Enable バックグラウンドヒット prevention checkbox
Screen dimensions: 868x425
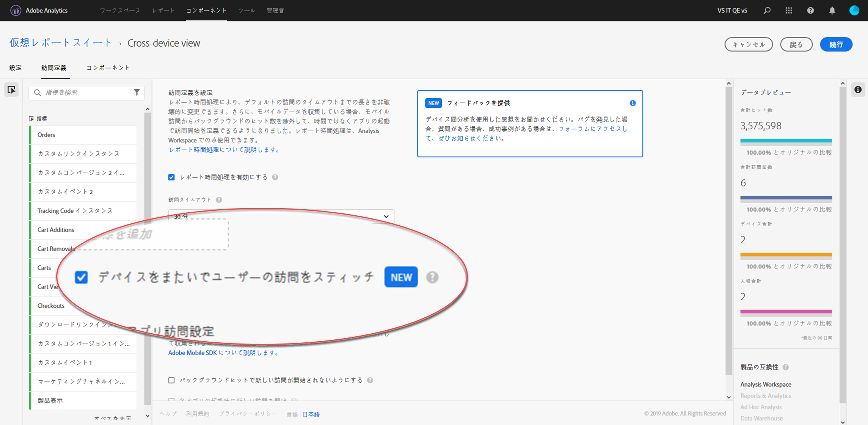point(171,380)
